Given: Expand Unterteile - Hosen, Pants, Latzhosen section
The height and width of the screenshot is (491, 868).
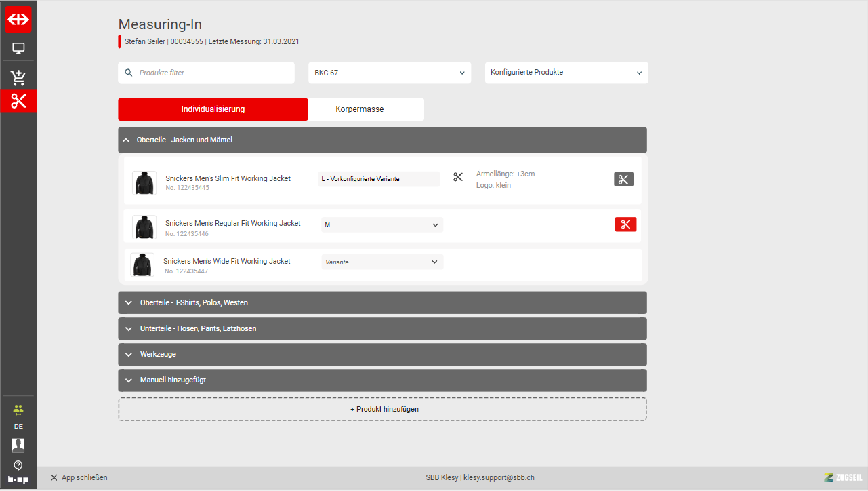Looking at the screenshot, I should [x=382, y=328].
